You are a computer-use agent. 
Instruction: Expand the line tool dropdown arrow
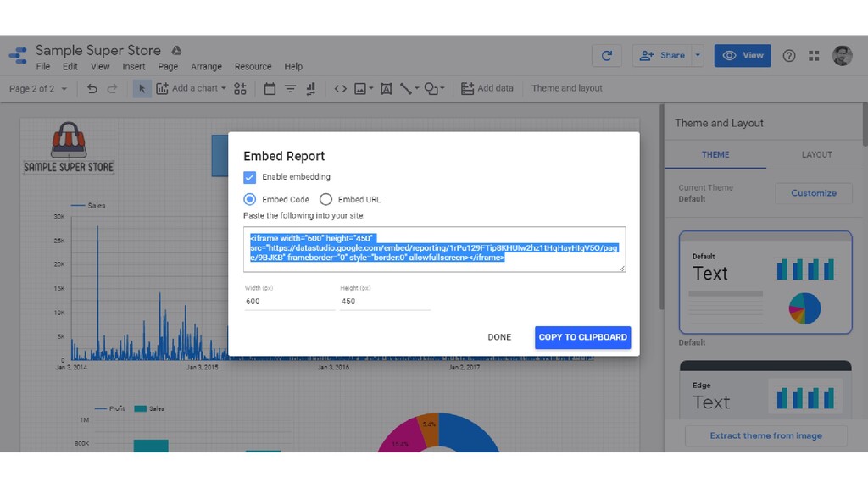point(416,88)
